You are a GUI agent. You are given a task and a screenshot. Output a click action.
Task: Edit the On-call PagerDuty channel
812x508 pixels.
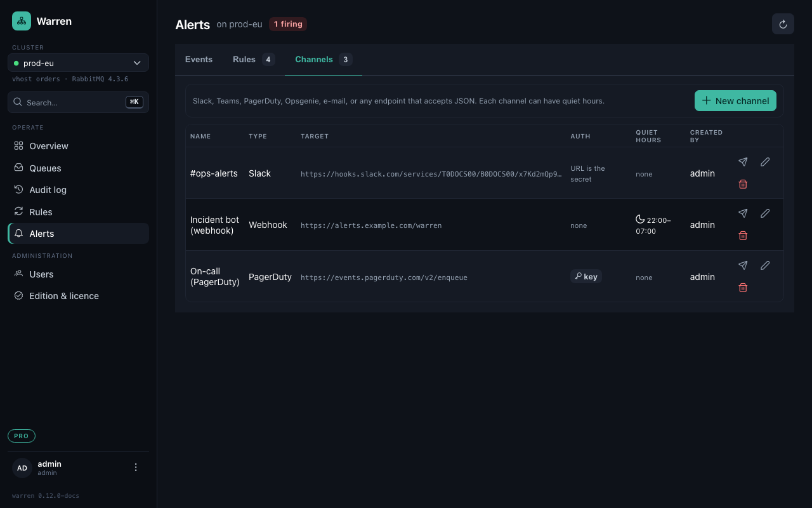click(x=765, y=265)
